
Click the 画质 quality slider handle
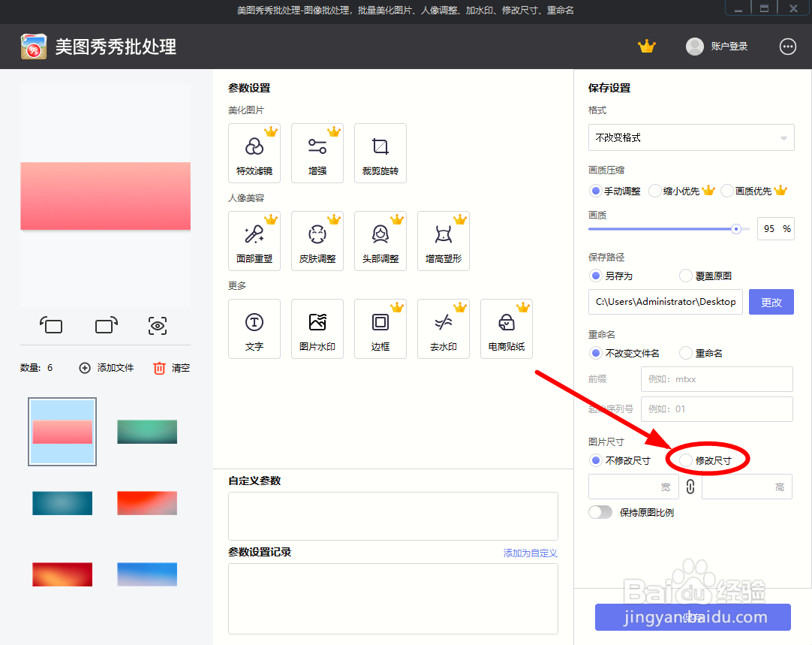click(736, 228)
